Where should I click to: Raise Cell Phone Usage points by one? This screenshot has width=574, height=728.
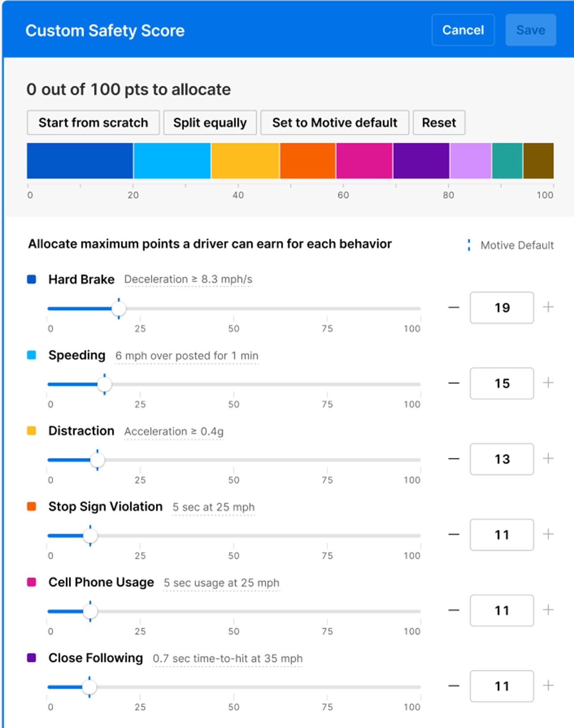548,610
